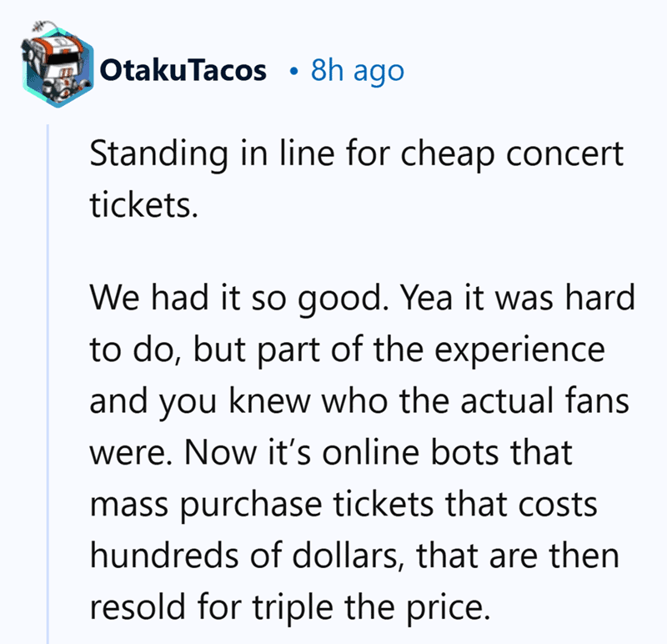Viewport: 667px width, 644px height.
Task: Click the first paragraph about concert tickets
Action: pyautogui.click(x=357, y=179)
